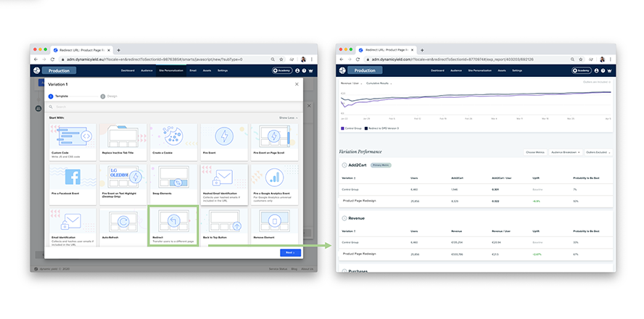Select the Template step
The width and height of the screenshot is (644, 319).
point(58,96)
